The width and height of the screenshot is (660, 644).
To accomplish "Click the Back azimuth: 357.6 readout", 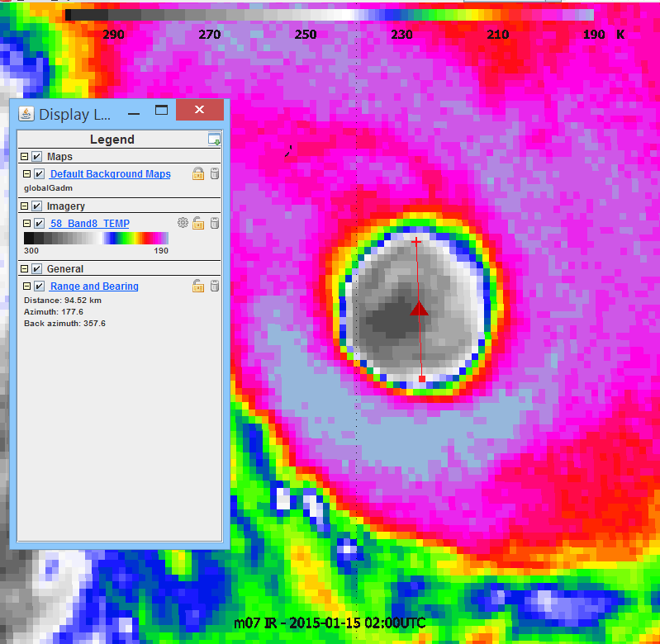I will pyautogui.click(x=64, y=324).
